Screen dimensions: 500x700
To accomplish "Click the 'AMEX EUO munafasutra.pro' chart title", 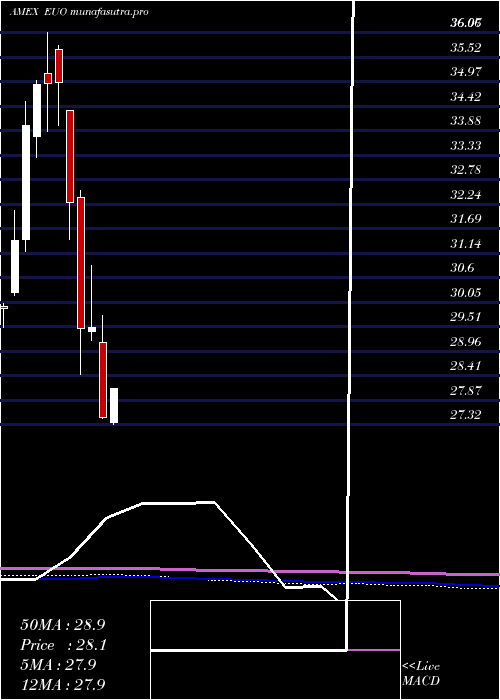I will click(79, 12).
